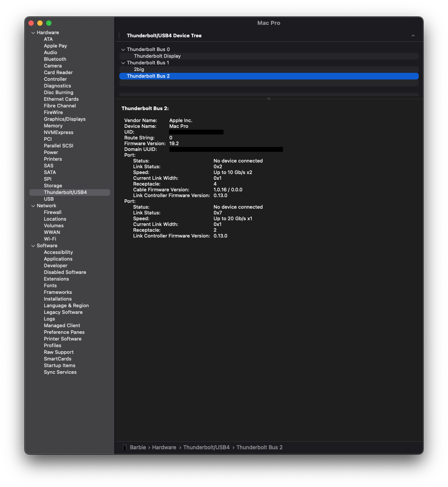Select Applications under Software
This screenshot has height=487, width=448.
(58, 259)
